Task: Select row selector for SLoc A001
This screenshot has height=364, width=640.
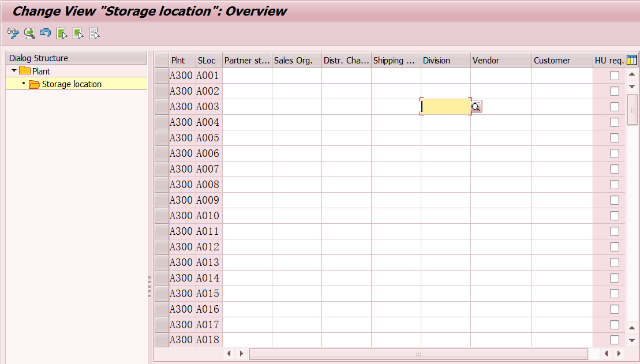Action: (162, 76)
